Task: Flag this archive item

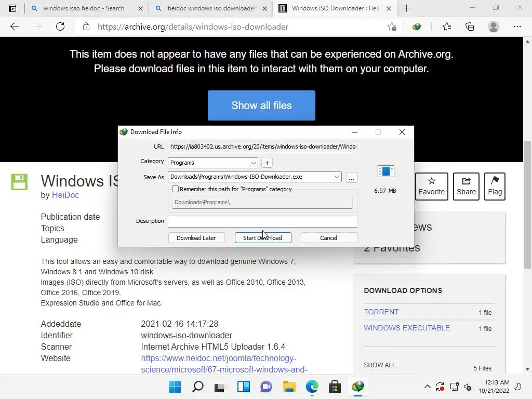Action: pos(495,187)
